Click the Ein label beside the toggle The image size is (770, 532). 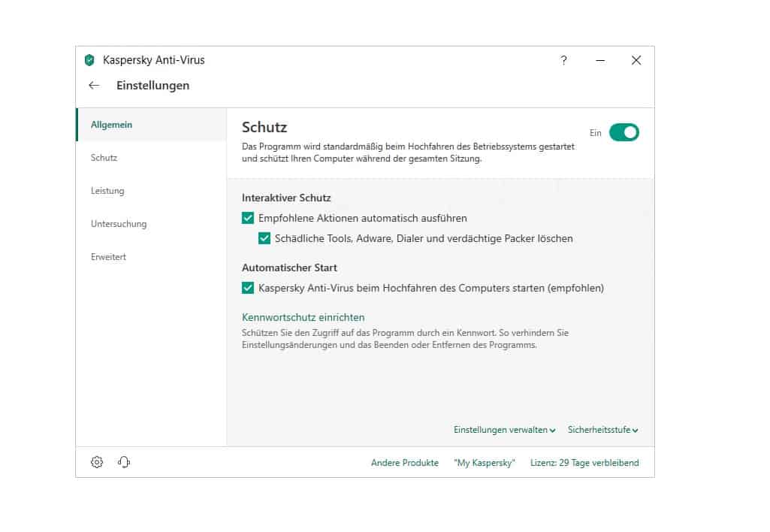(x=595, y=133)
